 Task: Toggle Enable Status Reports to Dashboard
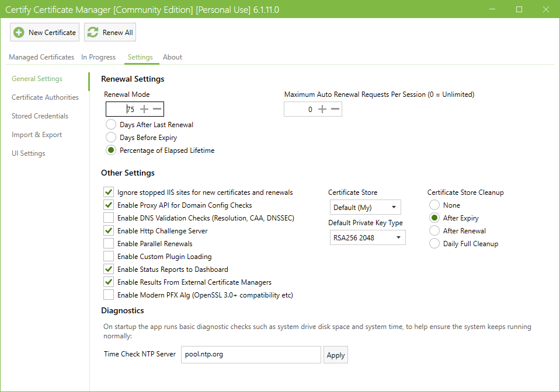pos(109,269)
